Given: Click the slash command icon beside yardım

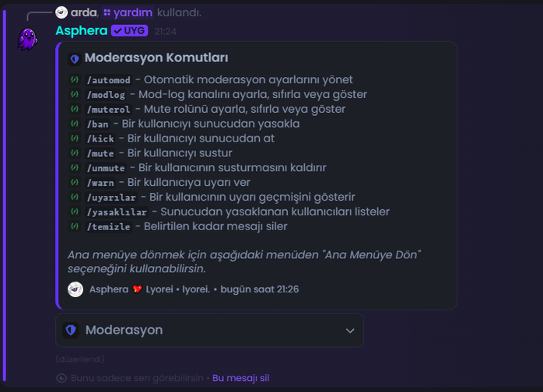Looking at the screenshot, I should tap(107, 12).
